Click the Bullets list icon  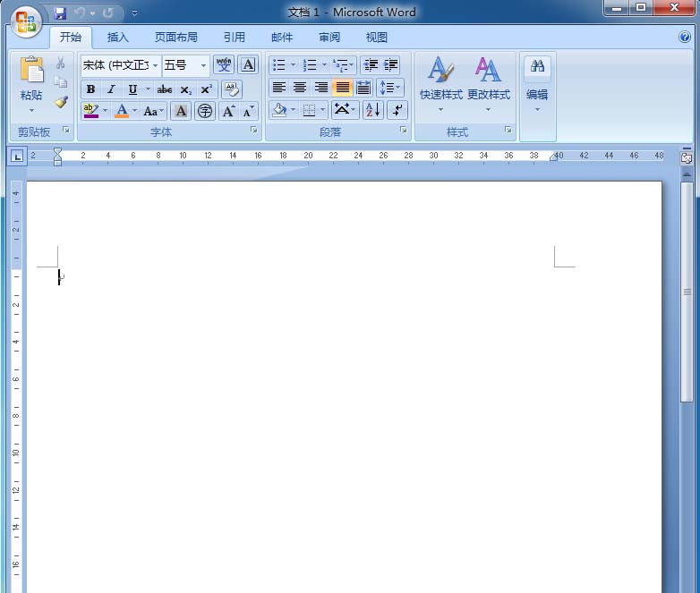279,65
